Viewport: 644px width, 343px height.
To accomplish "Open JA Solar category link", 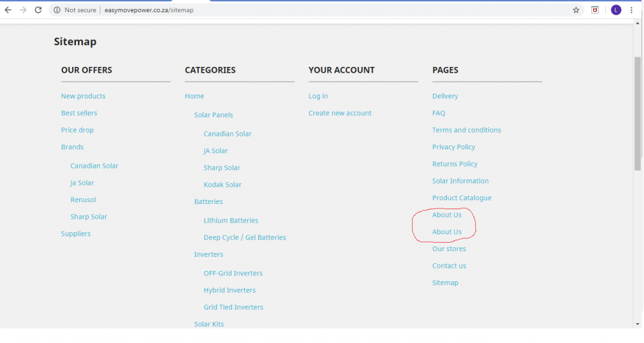I will pyautogui.click(x=216, y=151).
